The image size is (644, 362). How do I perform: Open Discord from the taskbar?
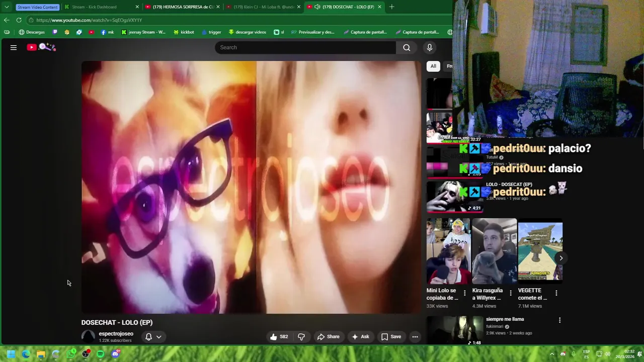[115, 354]
